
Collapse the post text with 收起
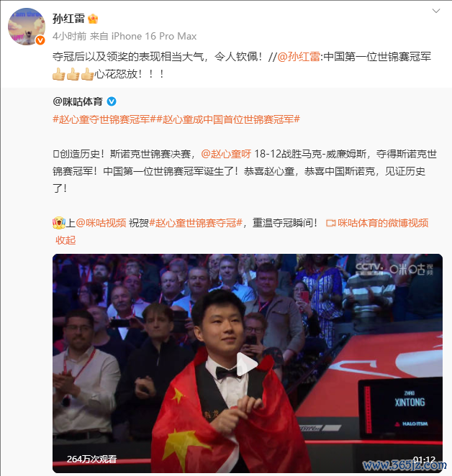tap(65, 240)
